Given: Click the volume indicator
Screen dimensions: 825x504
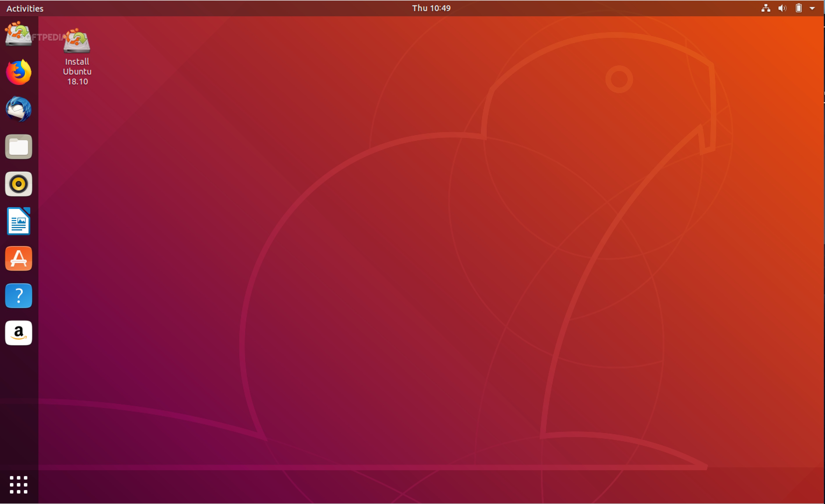Looking at the screenshot, I should 782,8.
